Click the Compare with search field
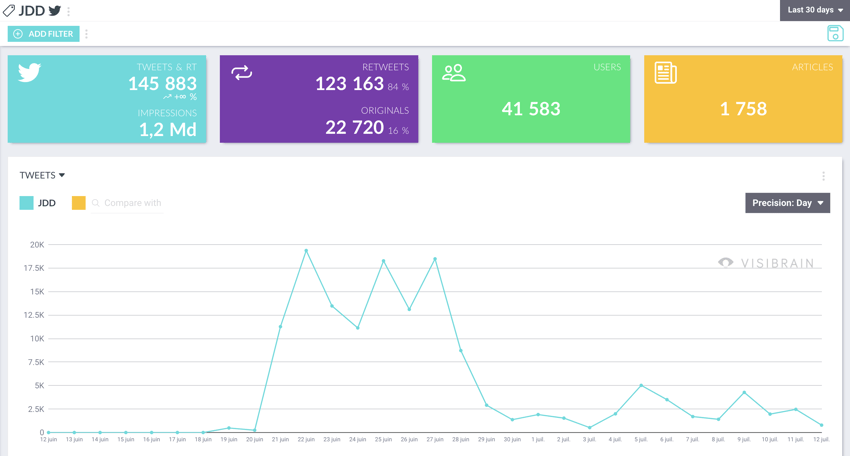Viewport: 850px width, 456px height. pos(127,203)
